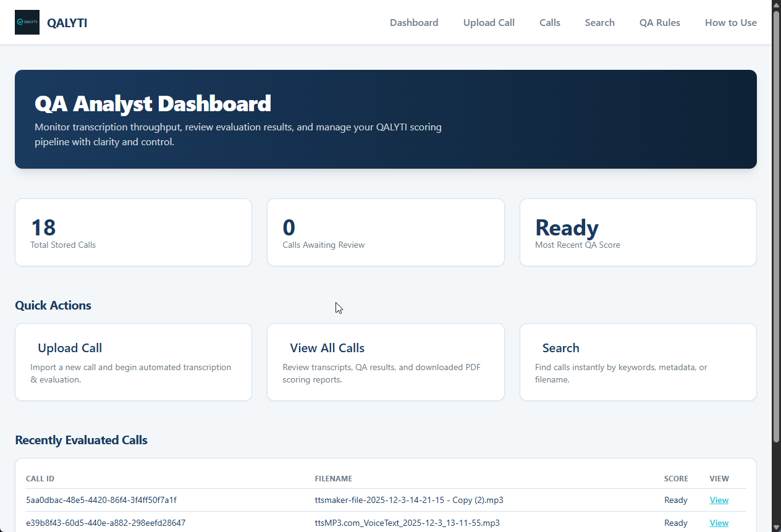Click the Total Stored Calls stat card

click(x=133, y=232)
